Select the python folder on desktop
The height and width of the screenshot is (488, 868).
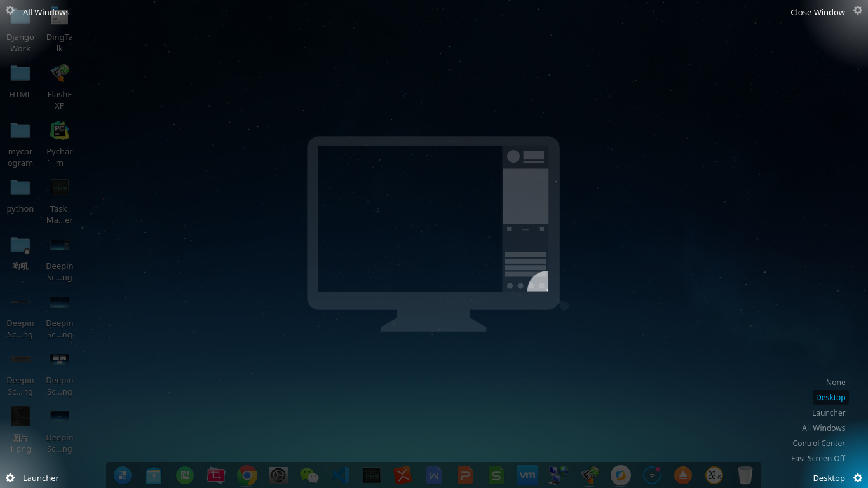point(20,196)
